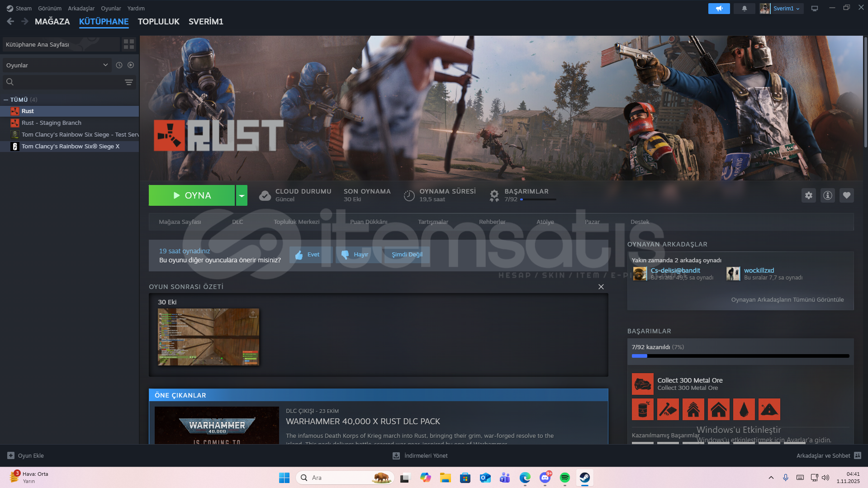The height and width of the screenshot is (488, 868).
Task: Click thumbs down Hayır button
Action: (x=358, y=255)
